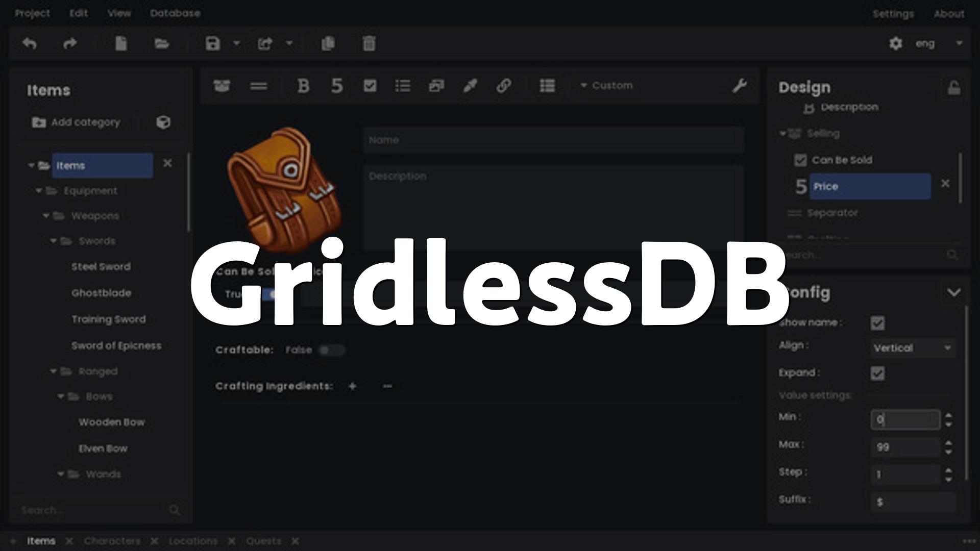Screen dimensions: 980x551
Task: Click the trash delete icon
Action: coord(369,43)
